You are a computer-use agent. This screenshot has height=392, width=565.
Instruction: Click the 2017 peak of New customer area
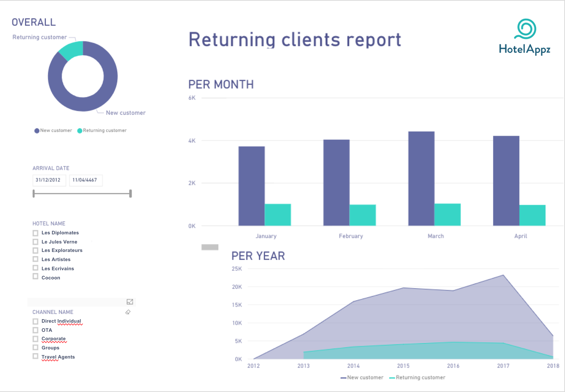(503, 275)
